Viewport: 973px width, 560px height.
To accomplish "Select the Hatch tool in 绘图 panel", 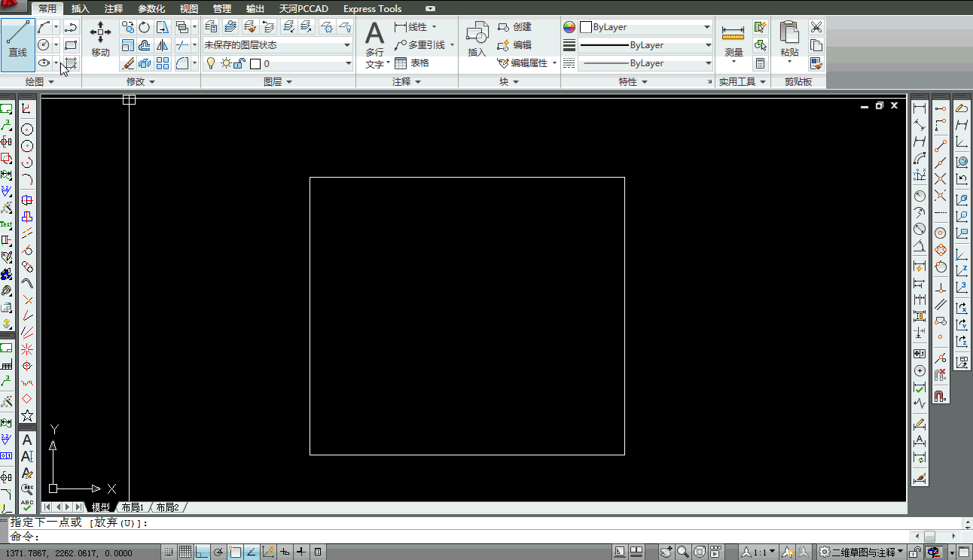I will [x=71, y=63].
